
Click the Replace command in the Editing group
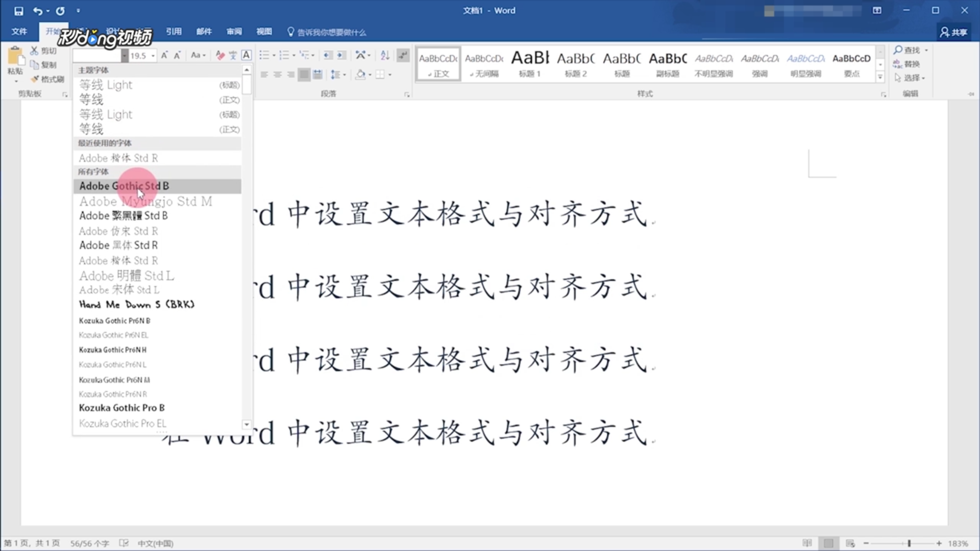coord(911,64)
